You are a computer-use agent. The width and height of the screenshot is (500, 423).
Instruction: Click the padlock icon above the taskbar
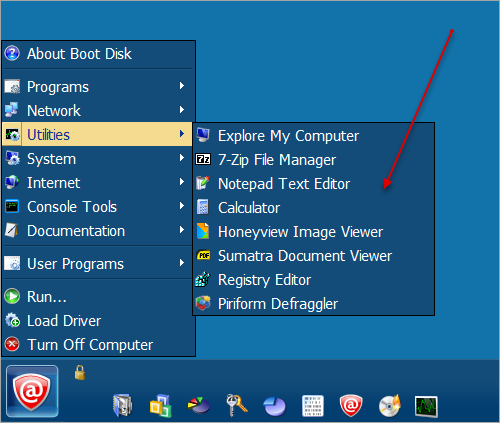click(x=80, y=372)
